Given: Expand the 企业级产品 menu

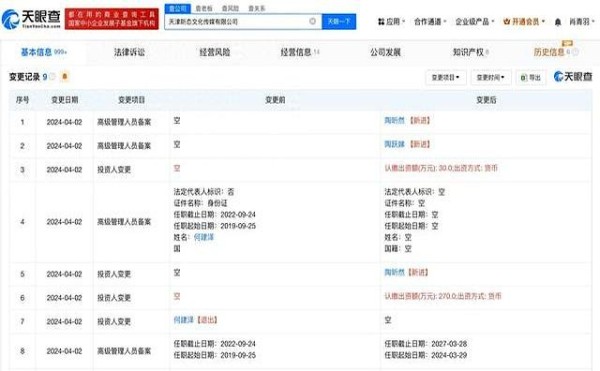Looking at the screenshot, I should (474, 22).
